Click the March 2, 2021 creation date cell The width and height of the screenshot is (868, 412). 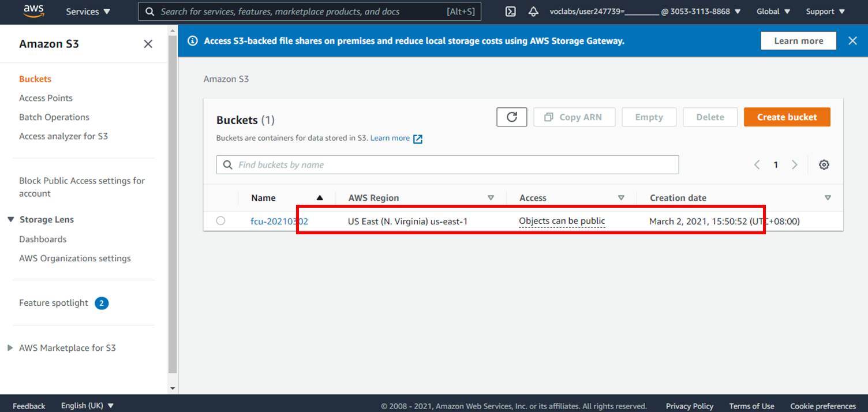pos(724,221)
